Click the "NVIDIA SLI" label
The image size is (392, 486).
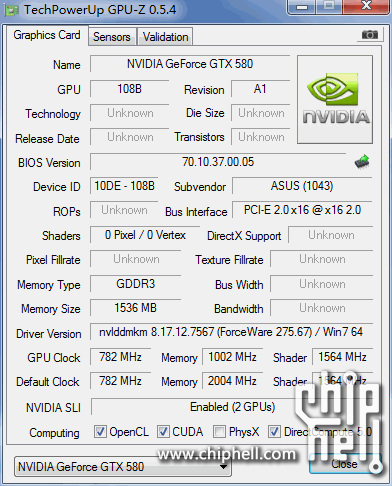[x=53, y=408]
